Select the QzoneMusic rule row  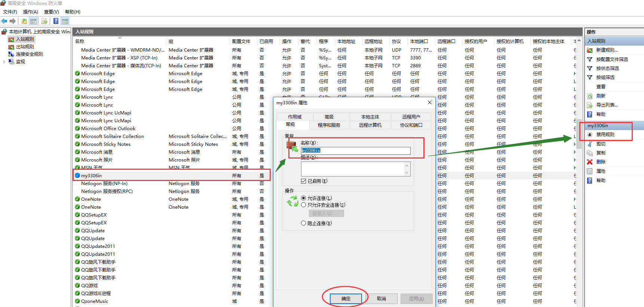pos(172,301)
